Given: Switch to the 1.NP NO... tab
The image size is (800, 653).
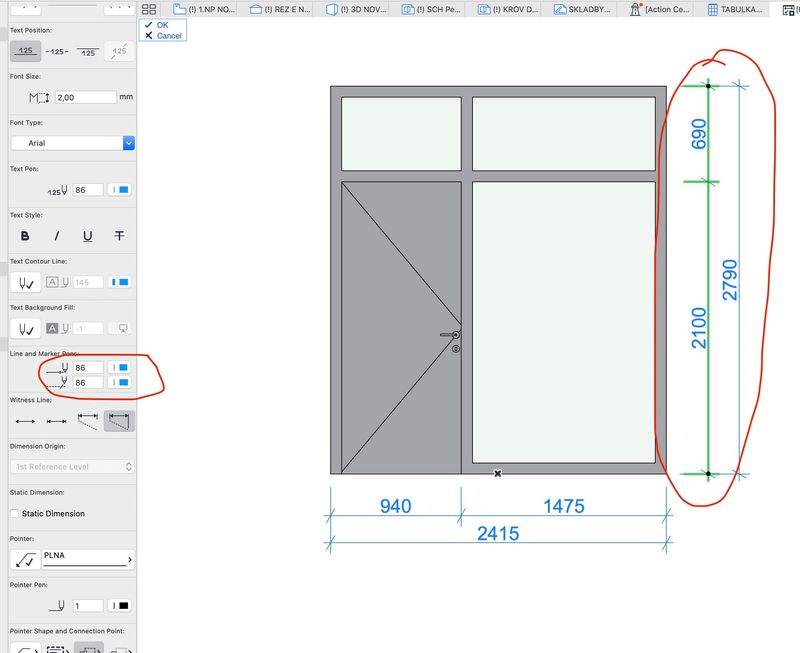Looking at the screenshot, I should [204, 9].
